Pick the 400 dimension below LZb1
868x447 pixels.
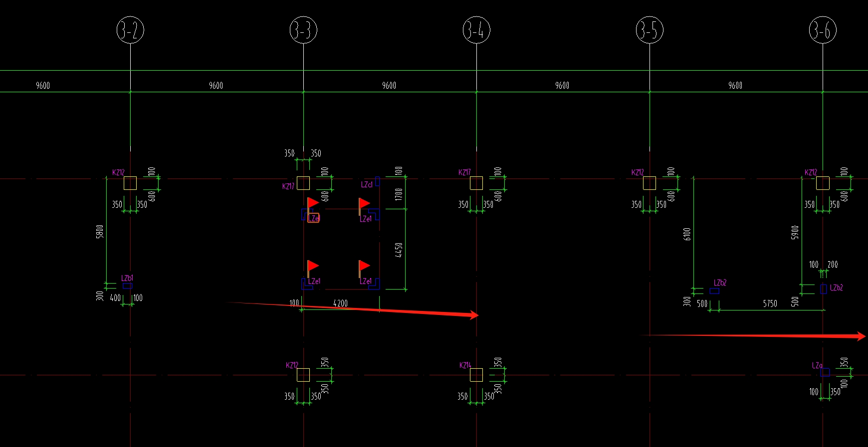tap(115, 298)
